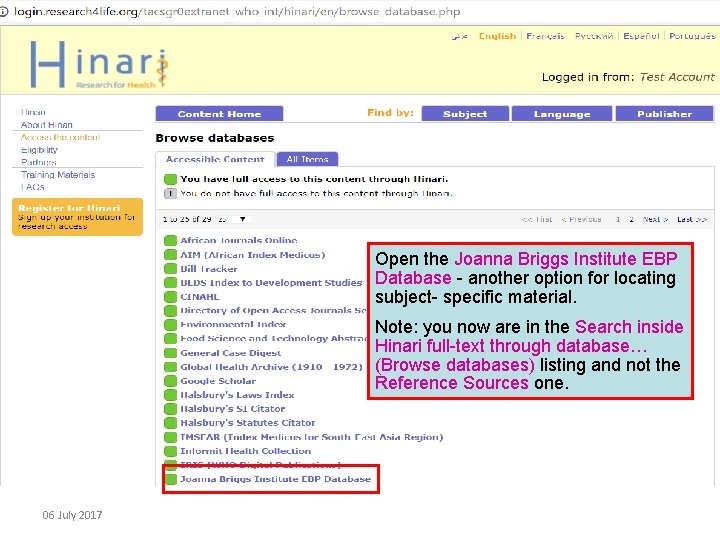Open the Informit Health Collection link

point(246,451)
